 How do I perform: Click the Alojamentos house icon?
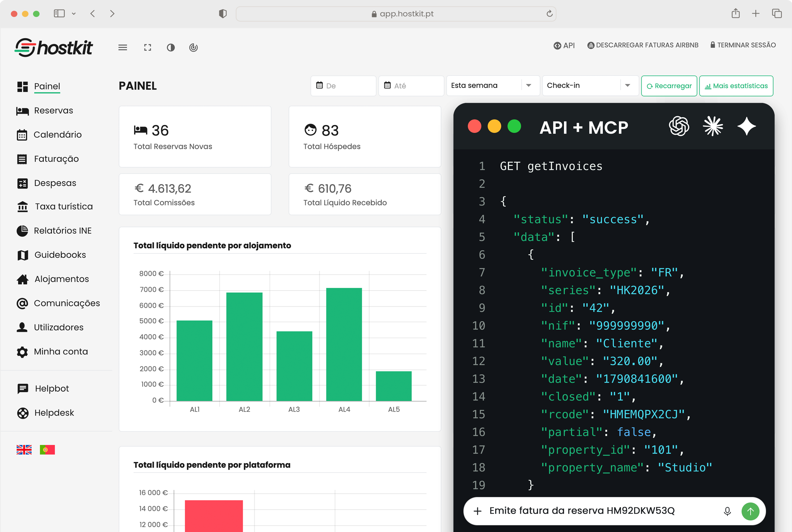(22, 279)
